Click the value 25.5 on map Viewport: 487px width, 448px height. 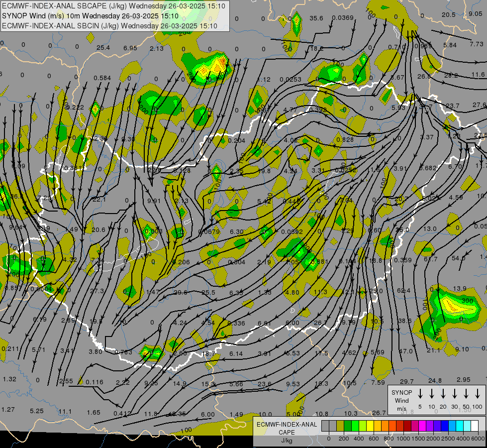(208, 292)
